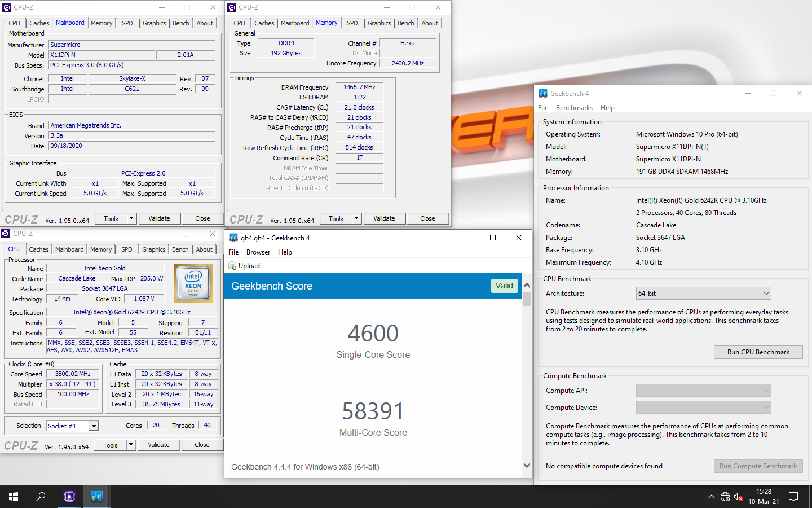This screenshot has width=812, height=508.
Task: Click the single-core score 4600
Action: click(x=373, y=334)
